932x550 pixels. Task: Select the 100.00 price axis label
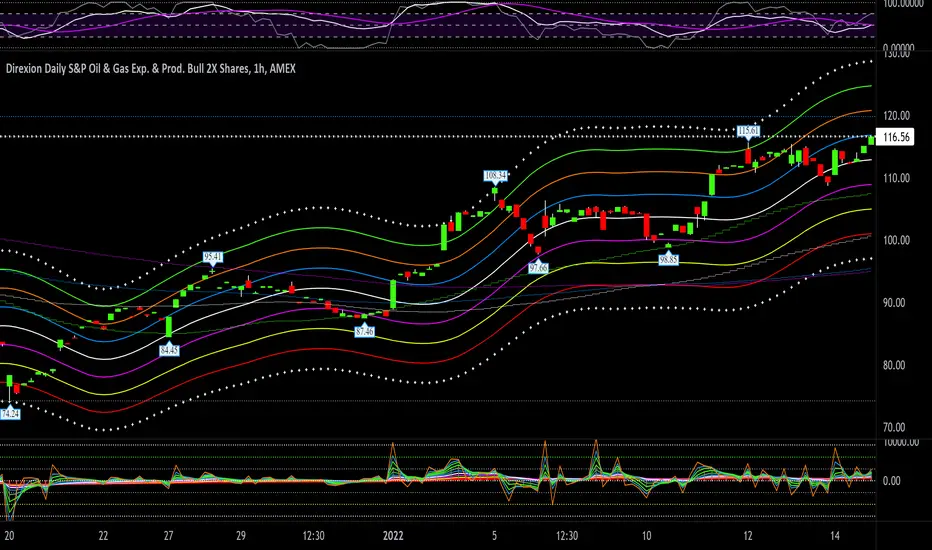pyautogui.click(x=896, y=240)
